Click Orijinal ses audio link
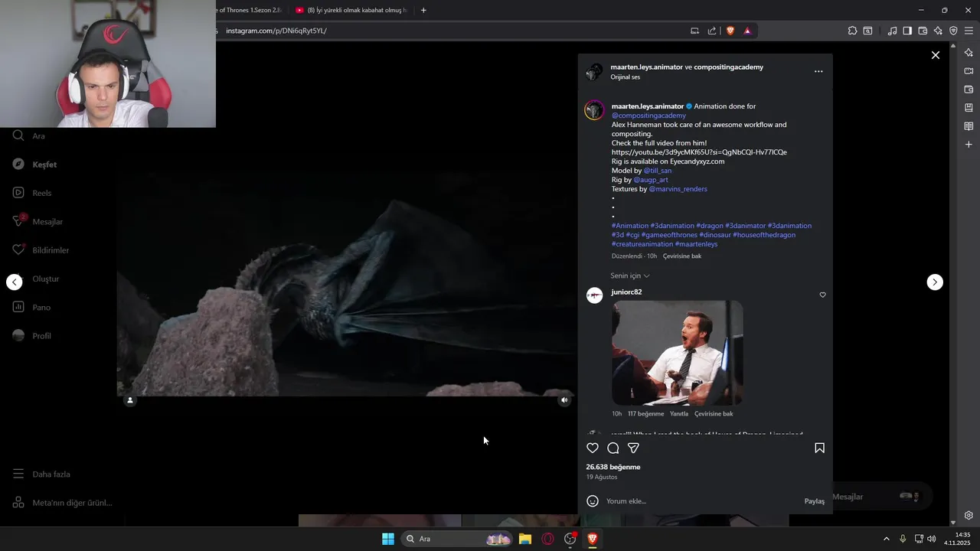The image size is (980, 551). click(626, 77)
